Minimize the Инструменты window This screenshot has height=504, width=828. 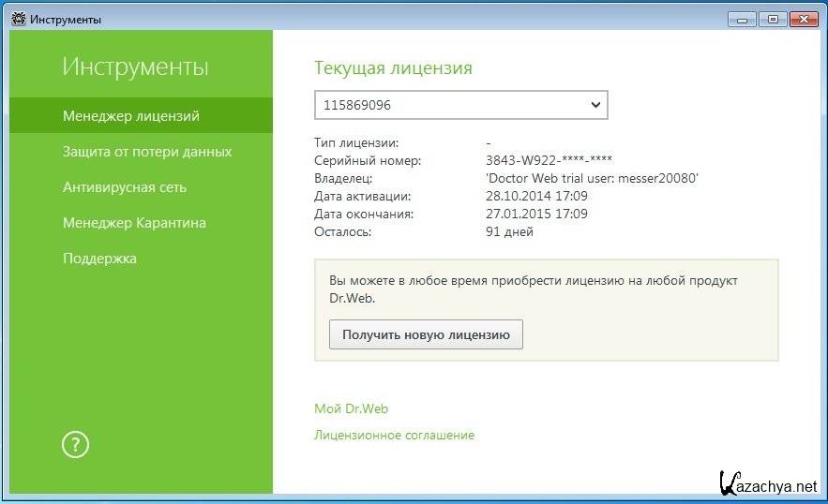(x=743, y=19)
